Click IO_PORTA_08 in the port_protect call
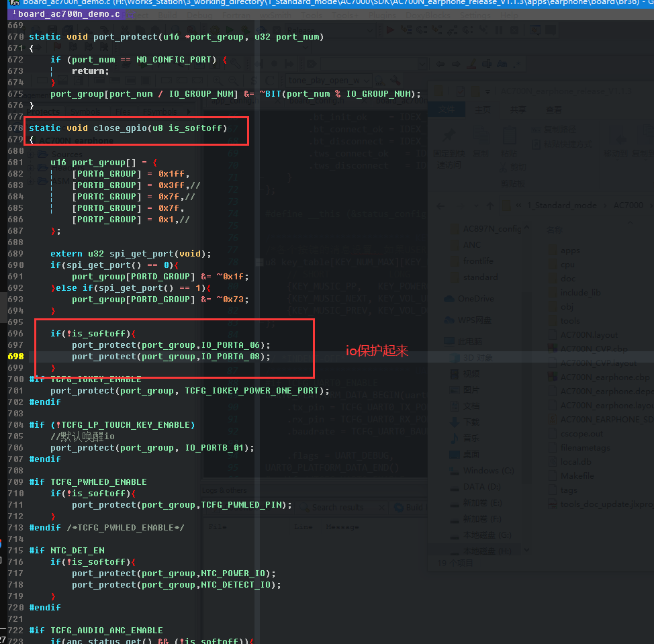Screen dimensions: 654x644 (231, 356)
